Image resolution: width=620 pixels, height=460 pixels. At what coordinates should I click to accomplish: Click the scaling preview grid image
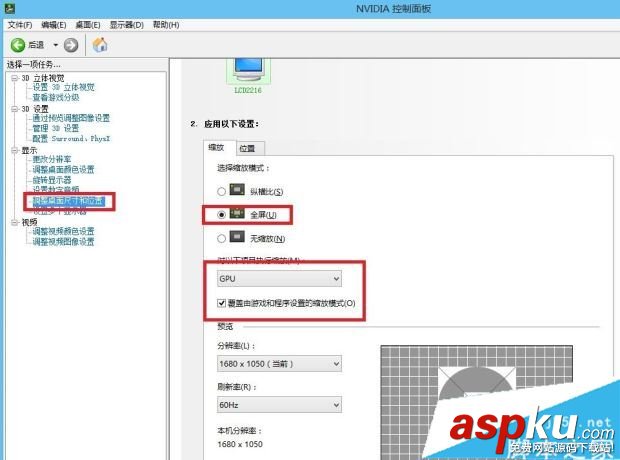tap(476, 402)
